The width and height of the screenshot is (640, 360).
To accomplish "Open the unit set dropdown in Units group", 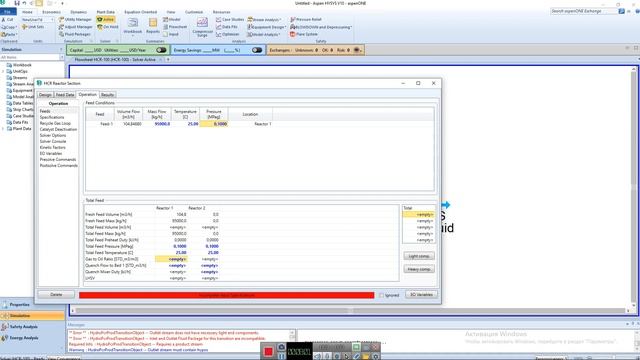I will [x=52, y=20].
